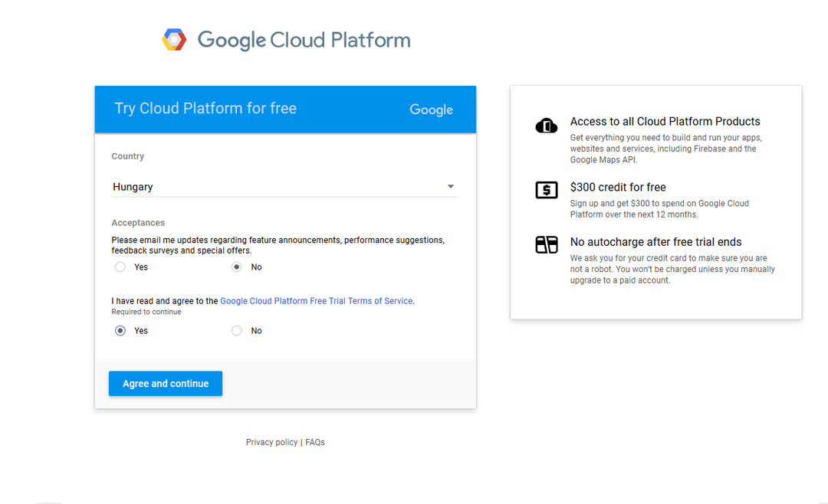Click the Country dropdown arrow

(x=451, y=186)
